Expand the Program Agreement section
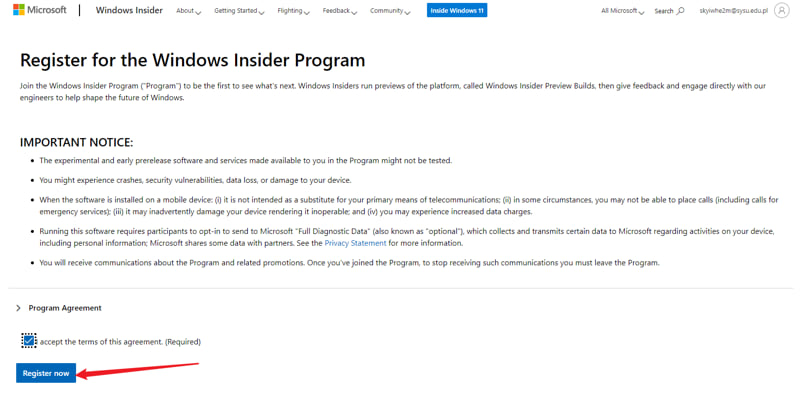The image size is (800, 398). click(59, 308)
